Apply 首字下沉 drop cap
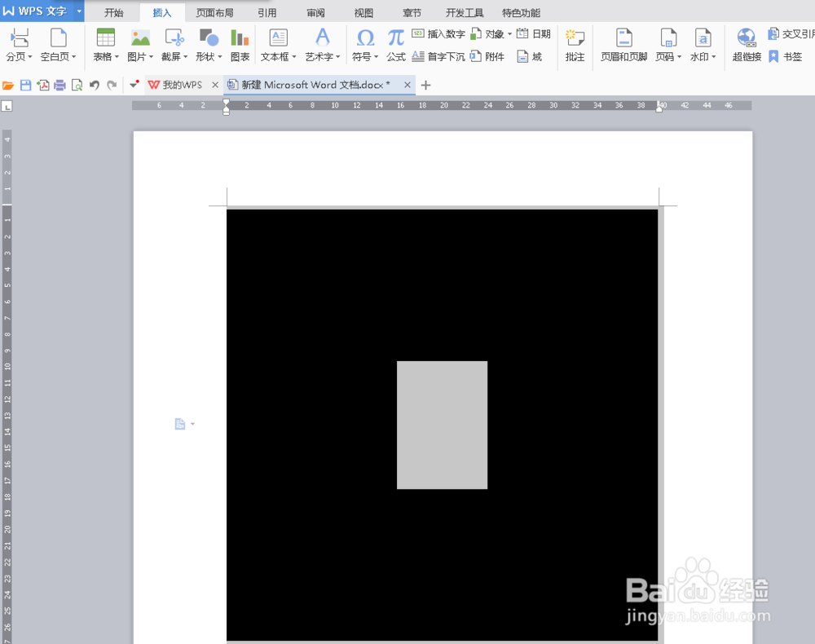This screenshot has width=815, height=644. pos(438,56)
